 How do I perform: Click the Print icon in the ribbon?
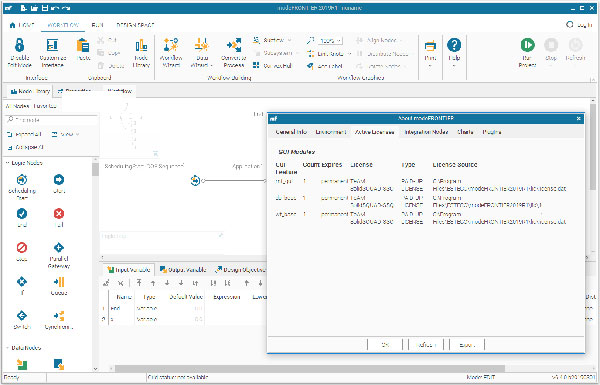430,46
